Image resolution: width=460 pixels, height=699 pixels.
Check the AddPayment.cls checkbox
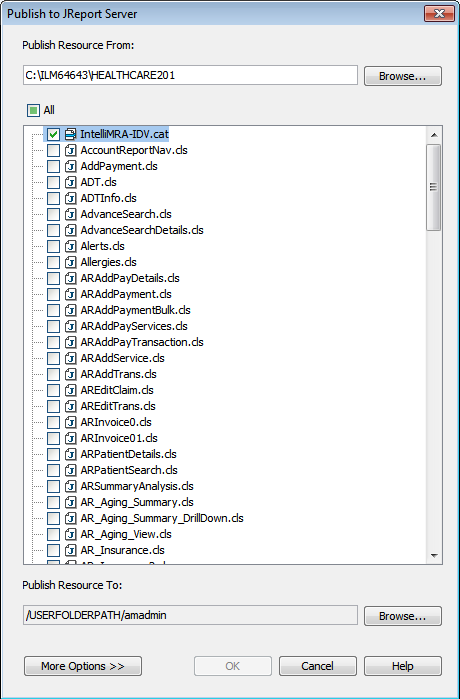tap(53, 166)
